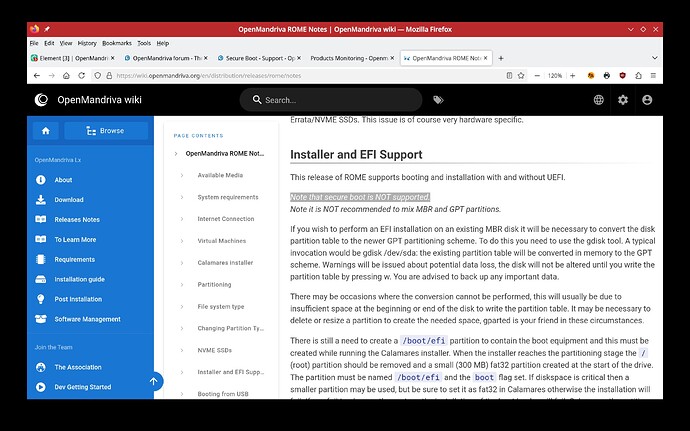Click the URL address bar
Image resolution: width=690 pixels, height=431 pixels.
tap(308, 76)
